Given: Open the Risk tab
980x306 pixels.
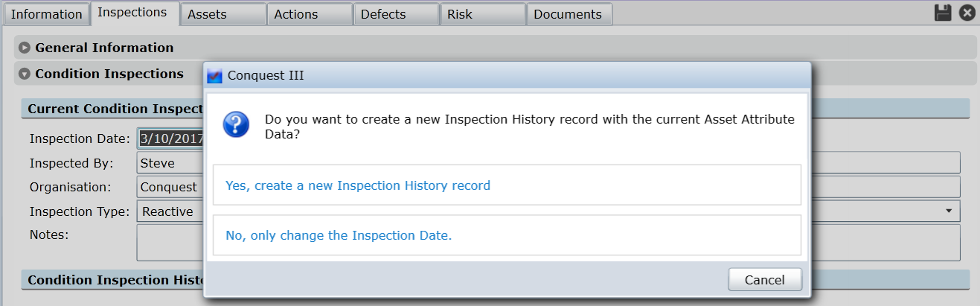Looking at the screenshot, I should (482, 14).
